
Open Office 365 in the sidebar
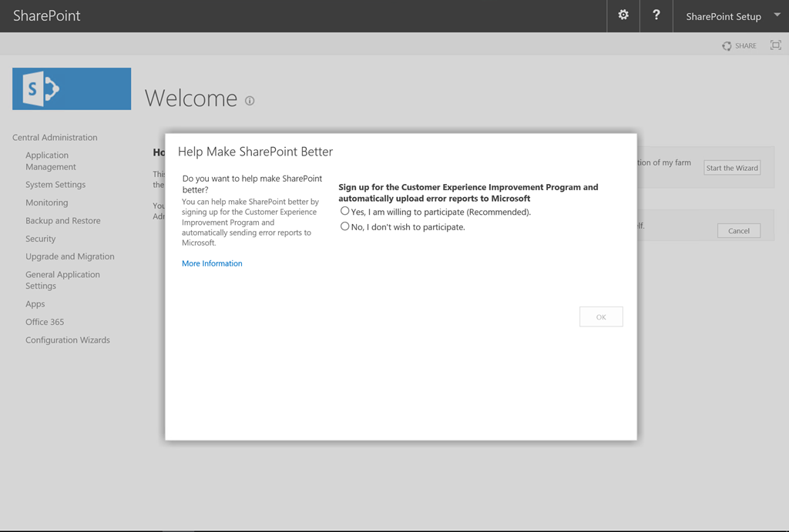(45, 322)
